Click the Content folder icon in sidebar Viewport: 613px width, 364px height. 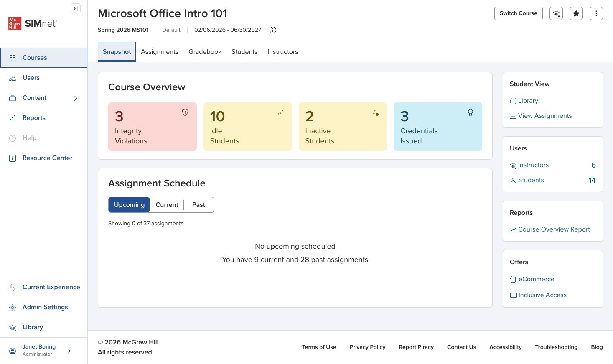[x=13, y=98]
